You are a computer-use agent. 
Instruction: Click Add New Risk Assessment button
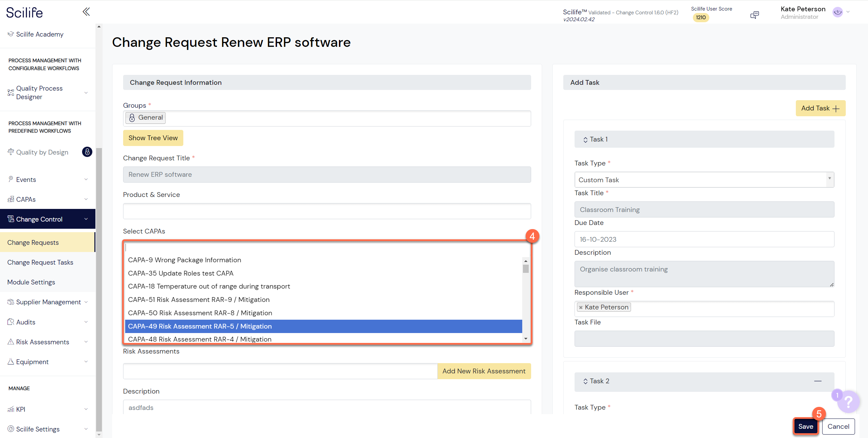click(x=484, y=371)
